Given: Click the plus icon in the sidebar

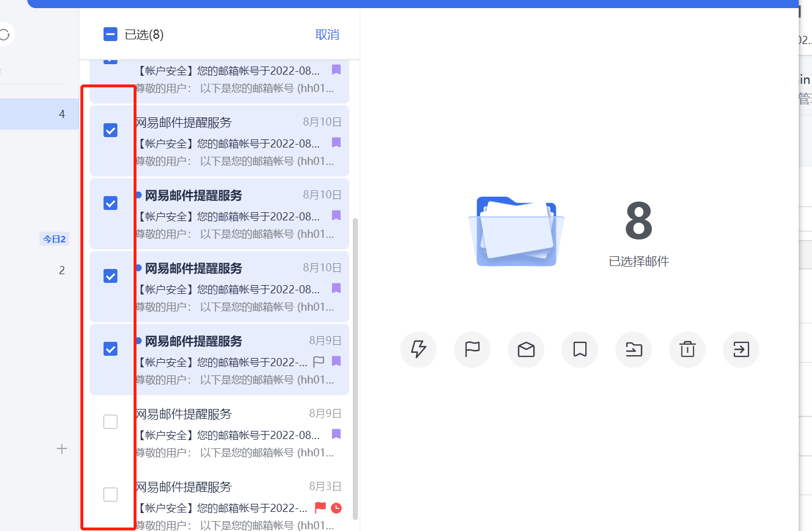Looking at the screenshot, I should [61, 448].
